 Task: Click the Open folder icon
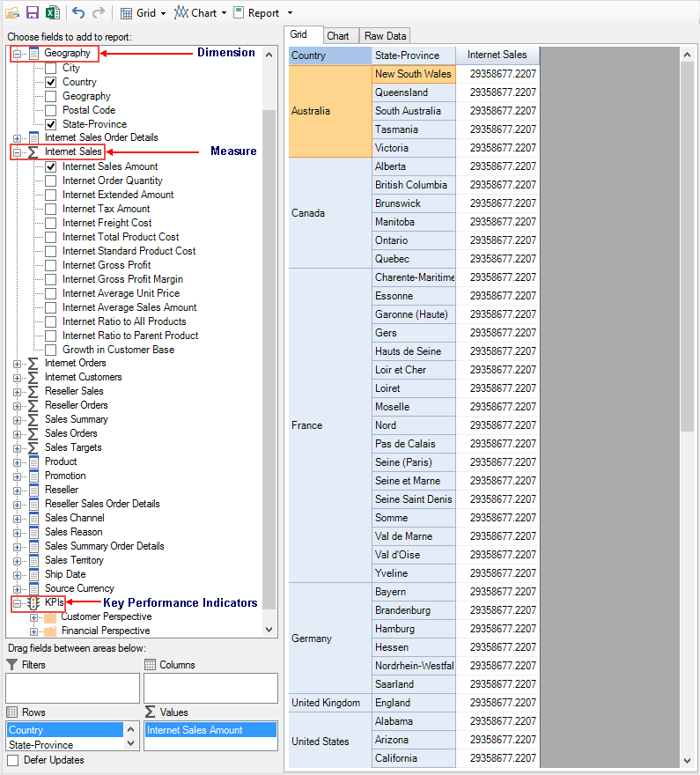(x=12, y=13)
